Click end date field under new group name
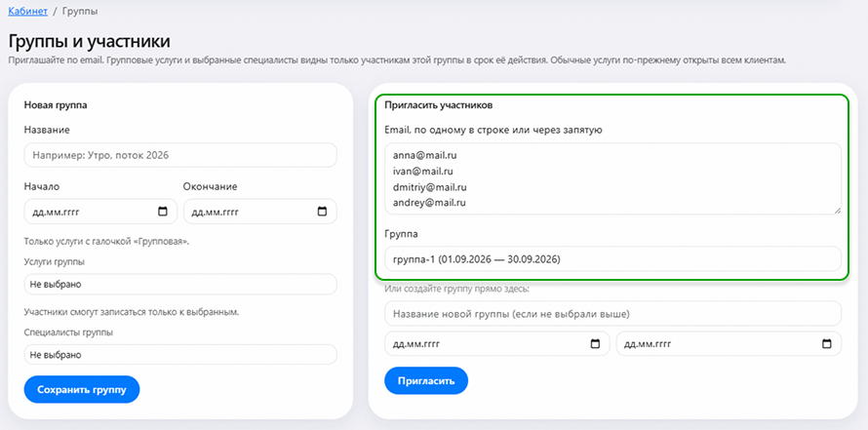This screenshot has height=430, width=868. tap(729, 343)
